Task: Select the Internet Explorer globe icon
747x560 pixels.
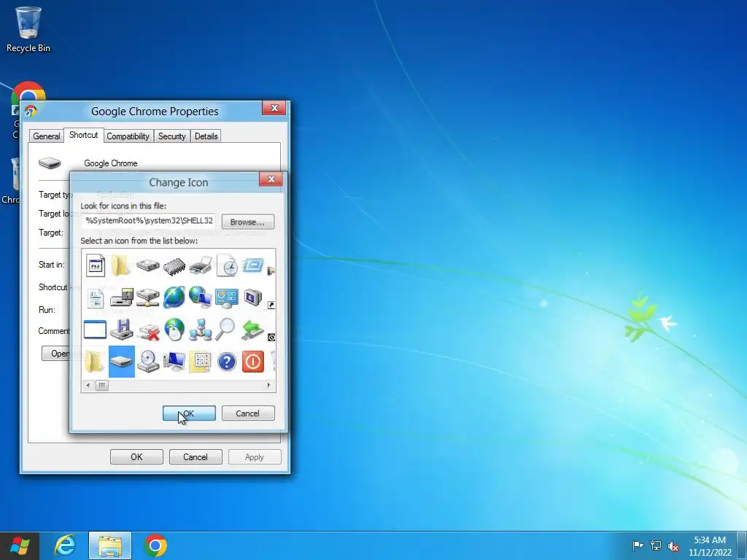Action: [174, 297]
